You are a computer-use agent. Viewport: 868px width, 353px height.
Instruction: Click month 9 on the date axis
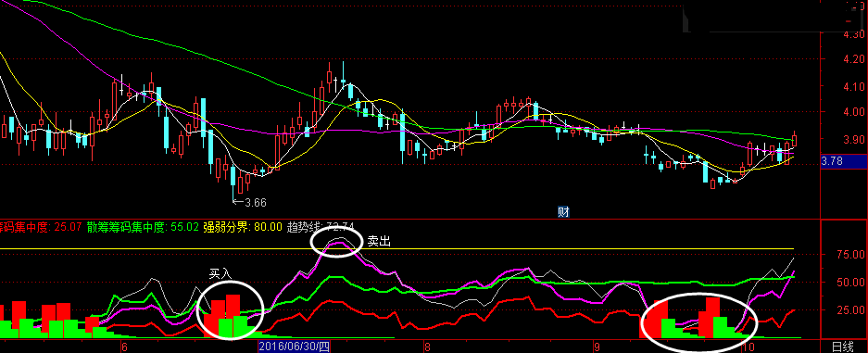click(596, 347)
